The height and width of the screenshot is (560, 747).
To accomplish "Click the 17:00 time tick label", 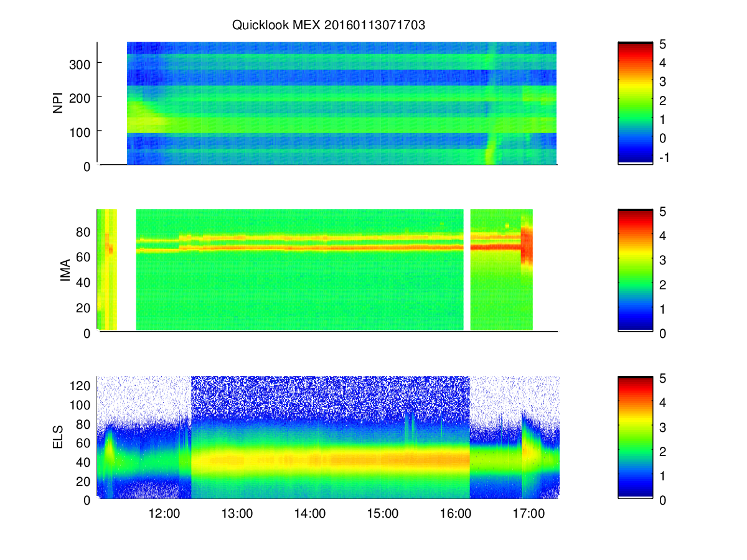I will pos(528,514).
